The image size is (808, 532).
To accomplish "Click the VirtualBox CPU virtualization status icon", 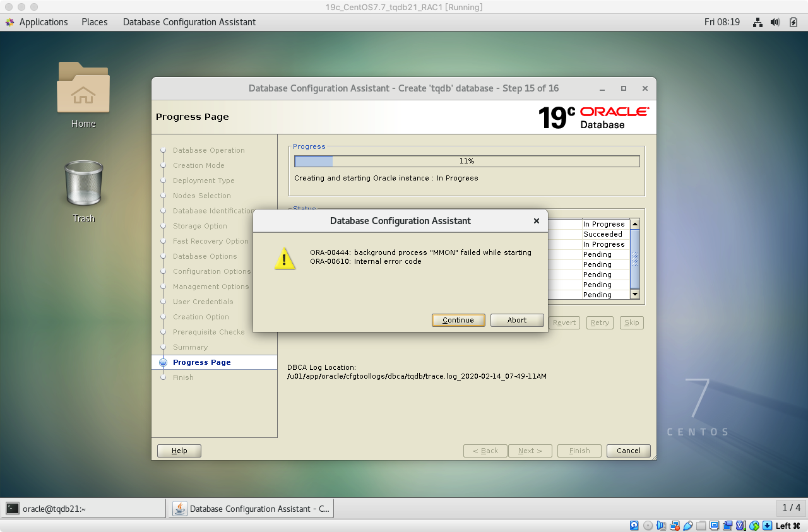I will pos(741,525).
